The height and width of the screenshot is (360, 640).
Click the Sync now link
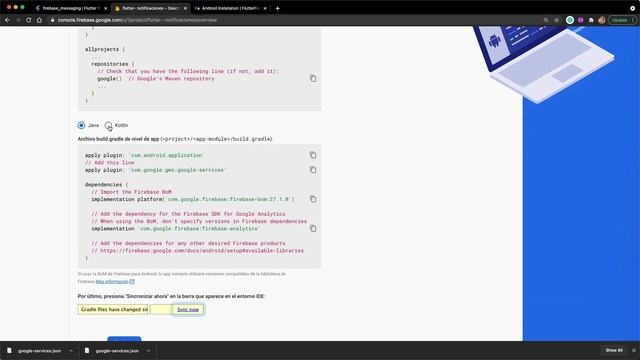188,309
